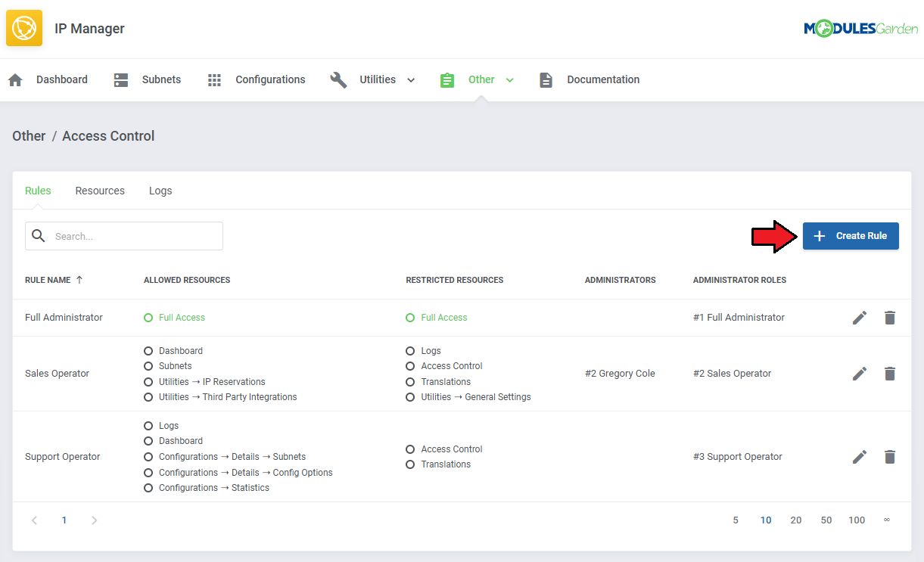Click Utilities → Third Party Integrations resource
The image size is (924, 562).
(228, 397)
